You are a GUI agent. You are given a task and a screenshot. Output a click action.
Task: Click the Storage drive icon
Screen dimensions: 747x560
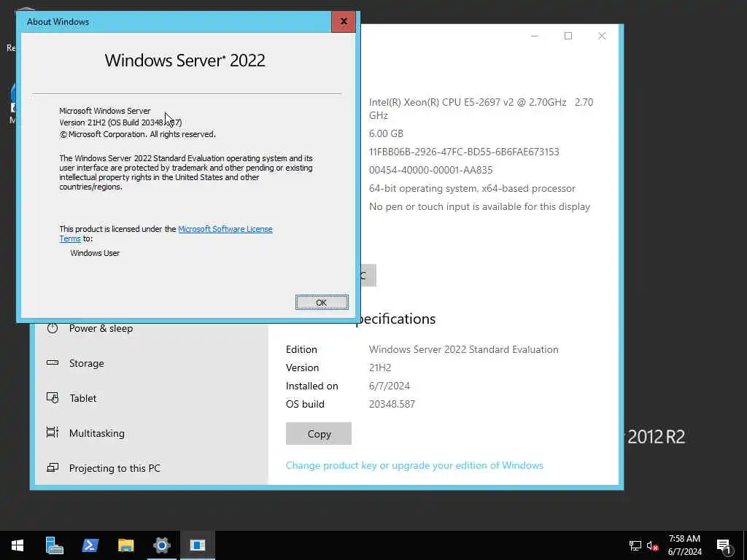click(x=53, y=363)
